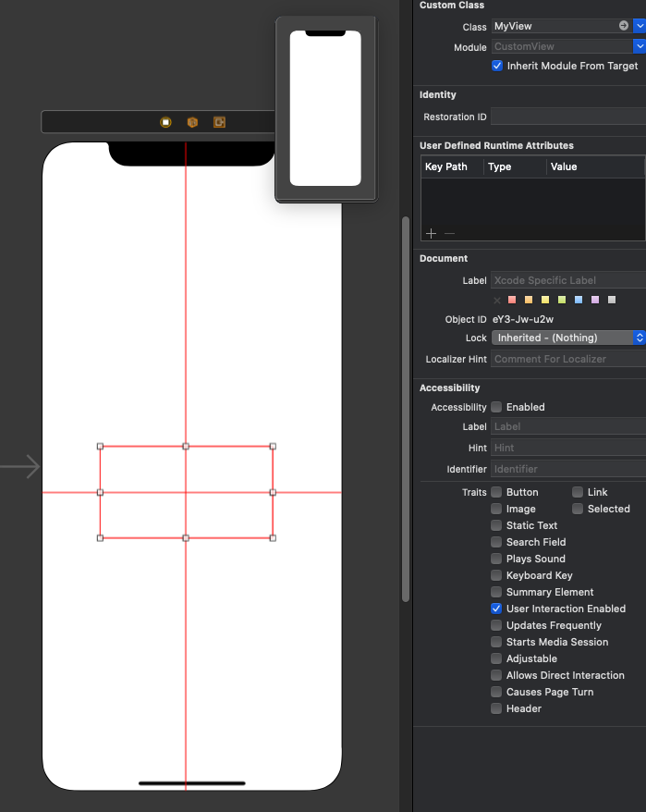Screen dimensions: 646x812
Task: Pick the gray label color swatch
Action: pos(612,300)
